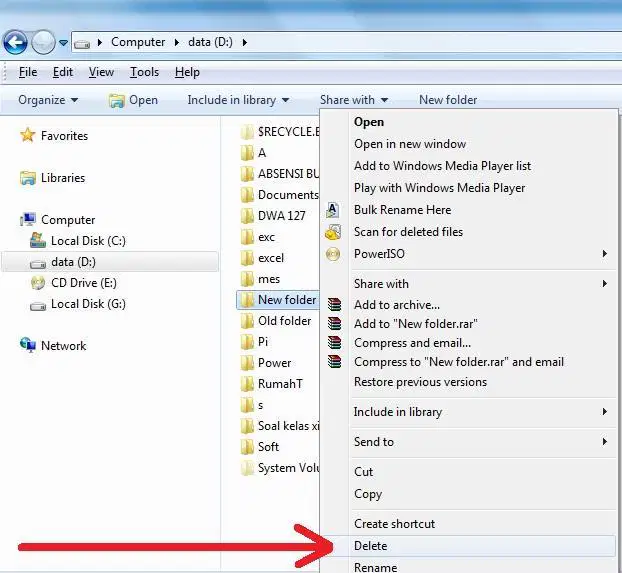622x573 pixels.
Task: Select Local Disk (C:) in sidebar
Action: pos(88,241)
